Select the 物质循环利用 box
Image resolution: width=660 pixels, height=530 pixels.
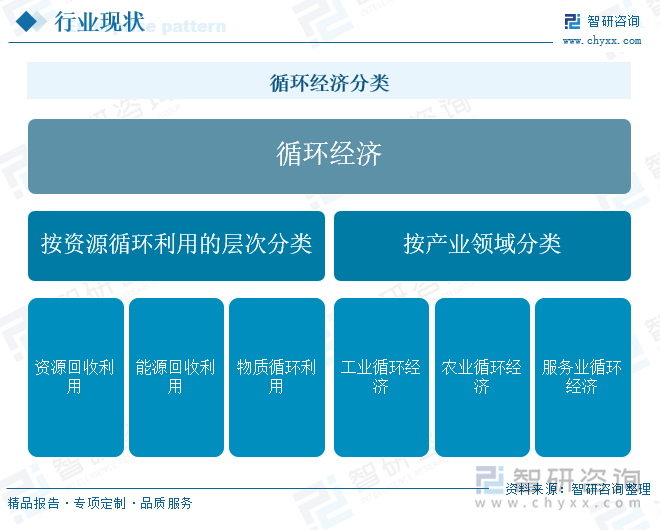pyautogui.click(x=277, y=377)
